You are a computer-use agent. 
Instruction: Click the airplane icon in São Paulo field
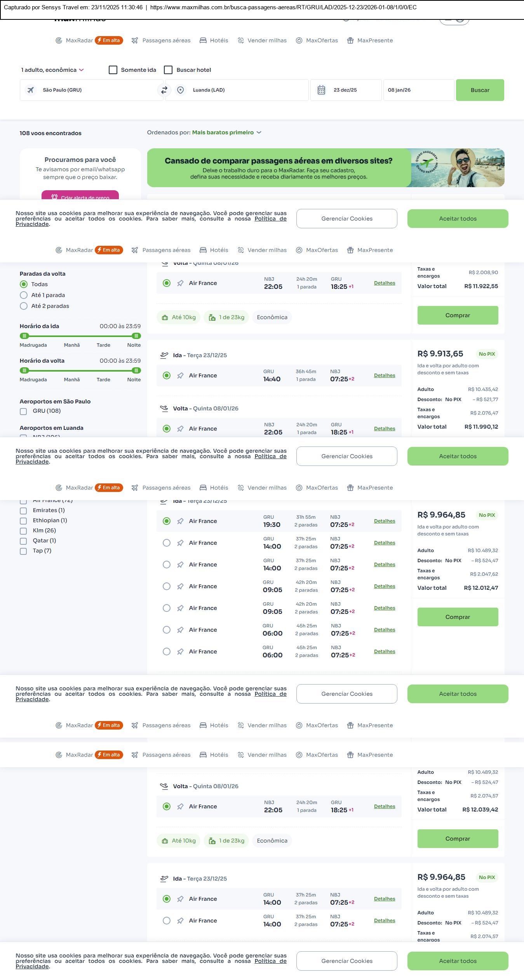point(30,90)
